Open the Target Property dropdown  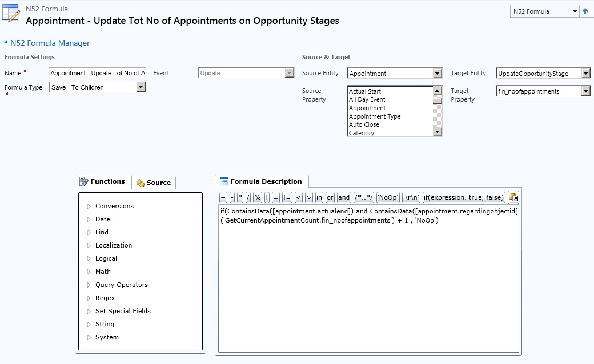pos(585,91)
